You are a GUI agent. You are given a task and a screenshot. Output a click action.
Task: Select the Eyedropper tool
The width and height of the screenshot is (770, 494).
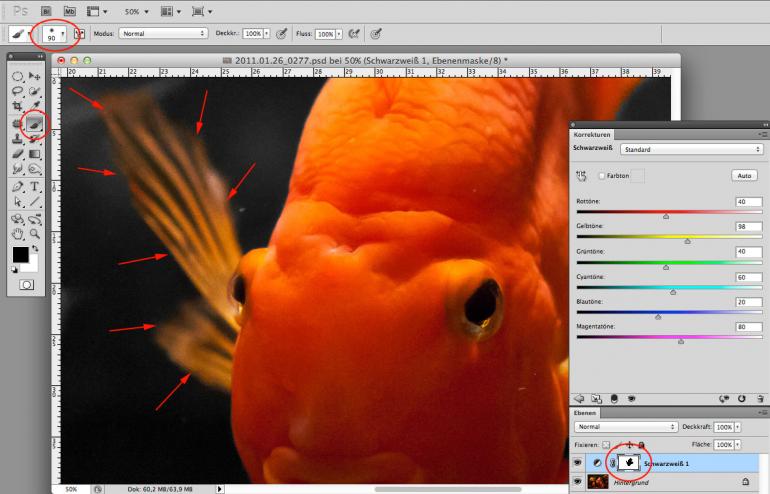click(x=34, y=106)
